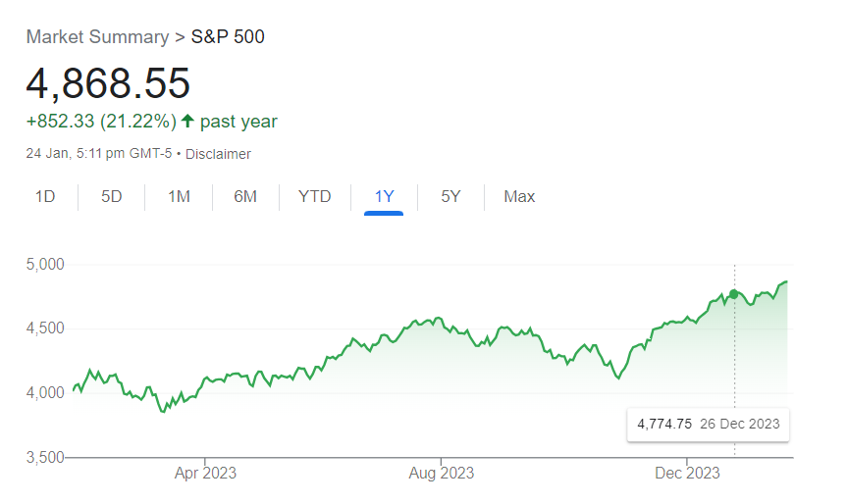Switch to the 1D time range tab
Screen dimensions: 846x504
(x=45, y=196)
